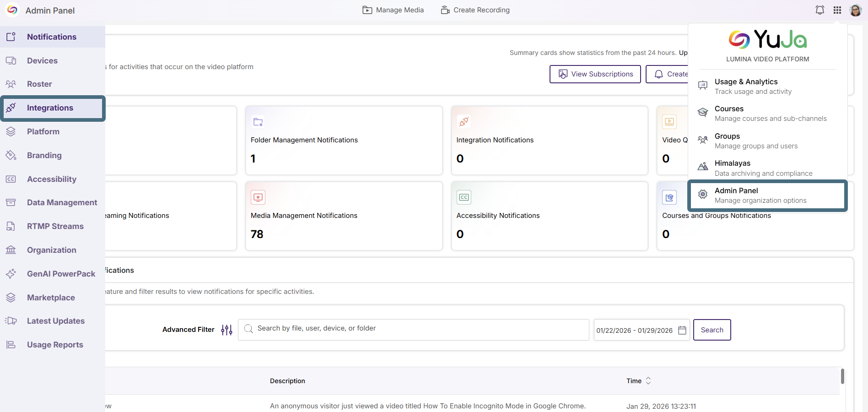Image resolution: width=868 pixels, height=412 pixels.
Task: Open the apps grid launcher icon
Action: point(837,10)
